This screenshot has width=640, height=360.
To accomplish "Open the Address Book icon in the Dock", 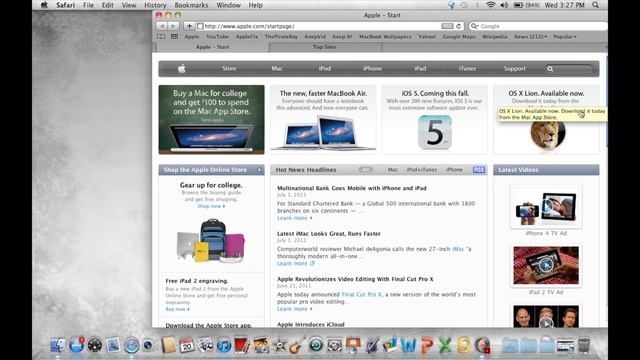I will pos(168,345).
